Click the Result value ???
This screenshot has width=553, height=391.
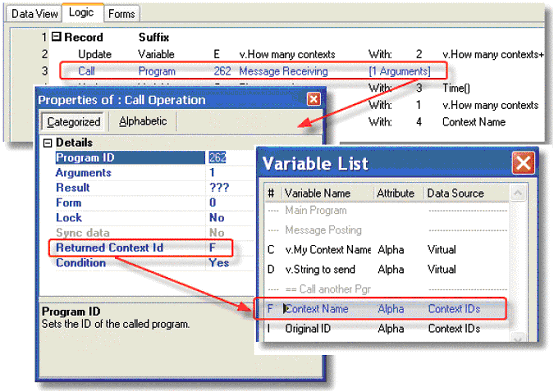[219, 188]
